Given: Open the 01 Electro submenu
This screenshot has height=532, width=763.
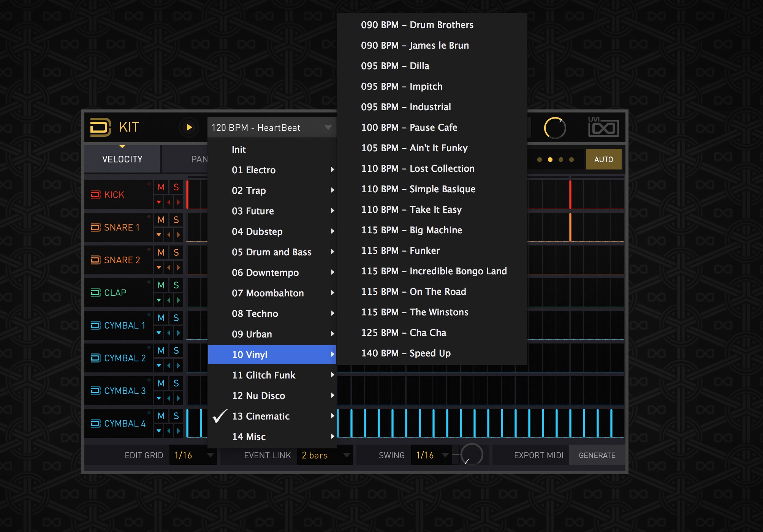Looking at the screenshot, I should pyautogui.click(x=272, y=170).
